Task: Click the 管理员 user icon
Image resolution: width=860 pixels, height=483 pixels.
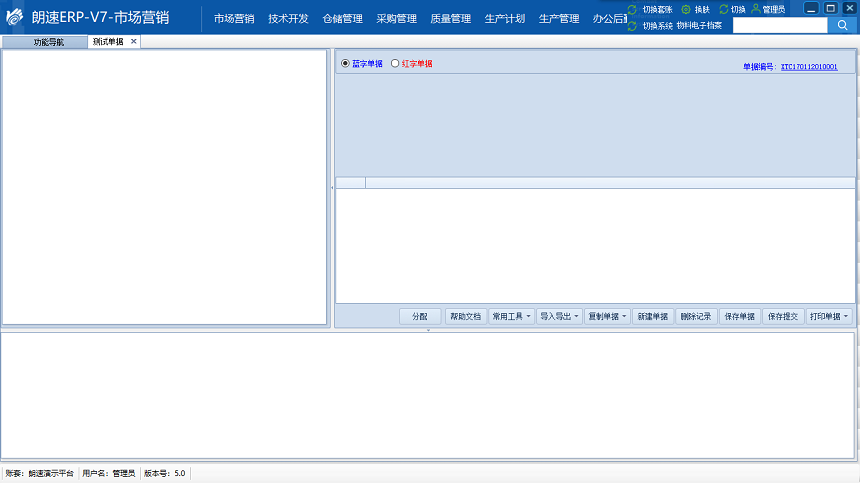Action: tap(756, 9)
